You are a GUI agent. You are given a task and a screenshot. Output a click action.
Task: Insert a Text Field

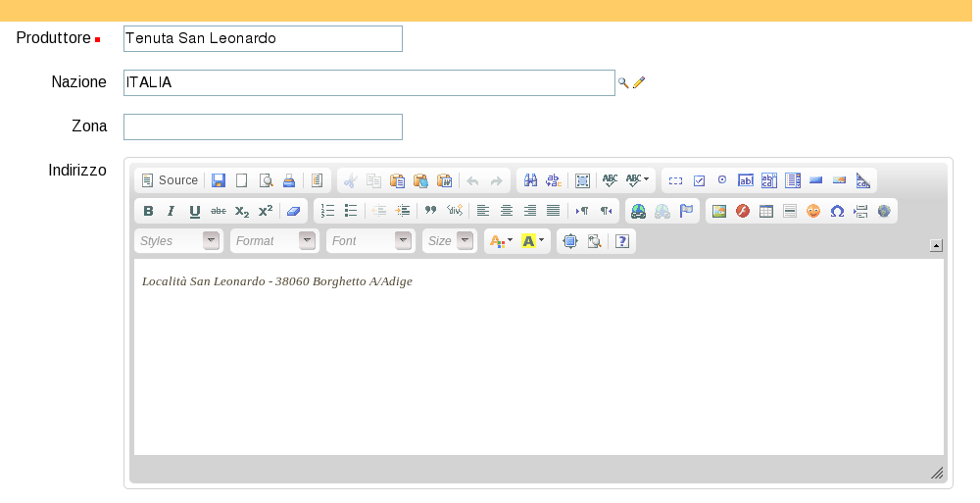pos(746,180)
